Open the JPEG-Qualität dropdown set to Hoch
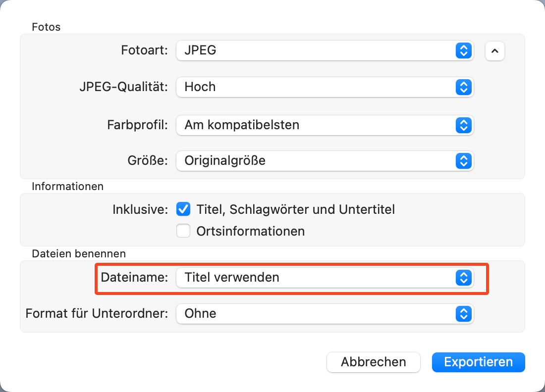 (317, 87)
